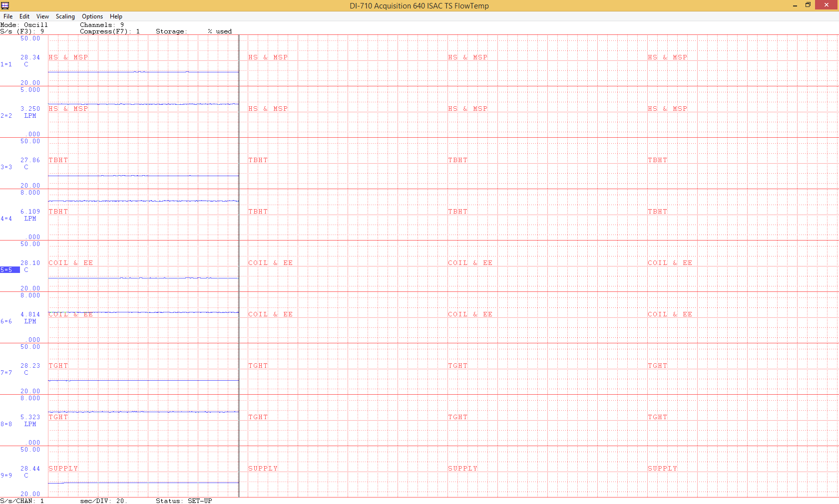Restore down the window
The height and width of the screenshot is (504, 839).
pyautogui.click(x=808, y=5)
